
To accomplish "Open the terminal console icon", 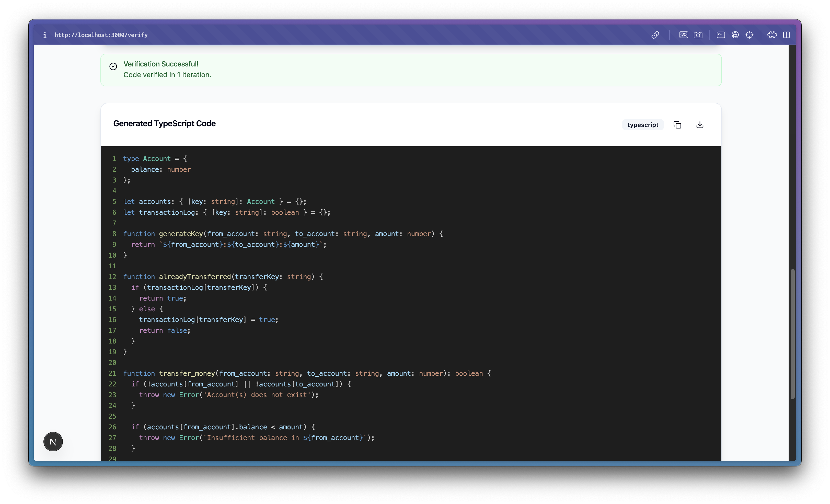I will [x=721, y=35].
